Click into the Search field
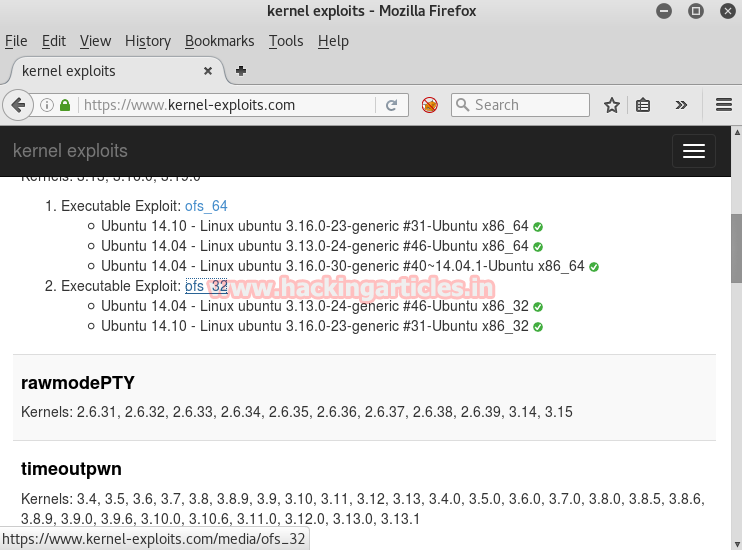 (x=520, y=105)
